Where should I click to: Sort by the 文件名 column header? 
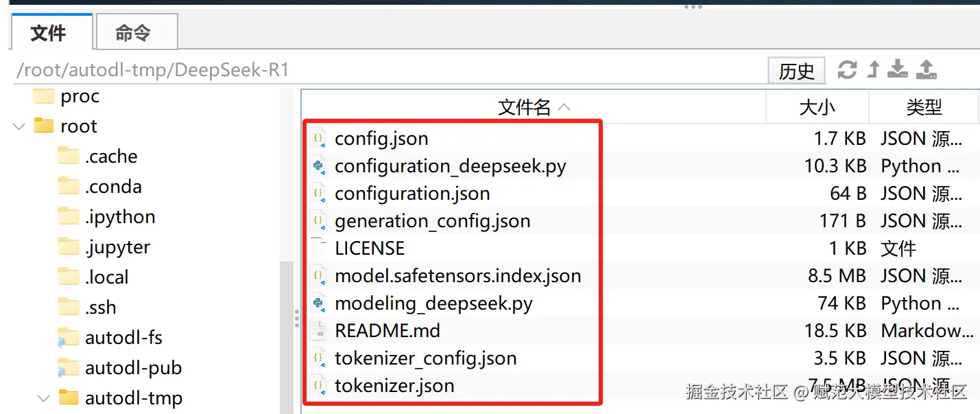534,107
